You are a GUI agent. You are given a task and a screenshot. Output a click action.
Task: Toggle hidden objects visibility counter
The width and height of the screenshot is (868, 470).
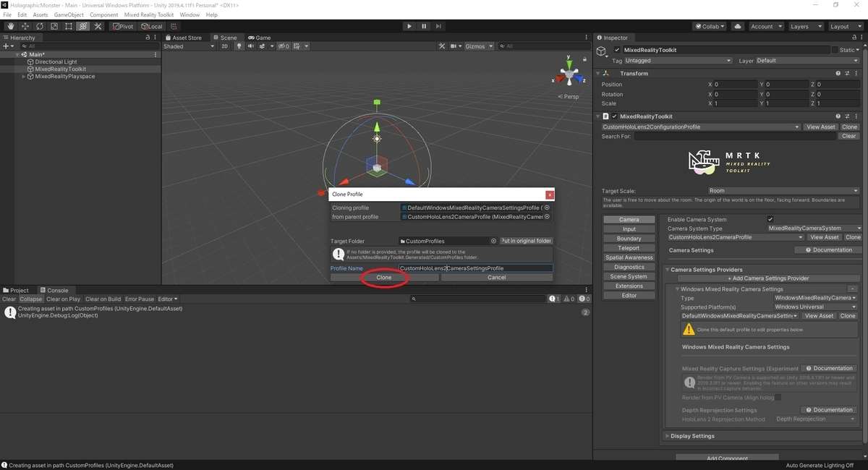click(x=283, y=46)
